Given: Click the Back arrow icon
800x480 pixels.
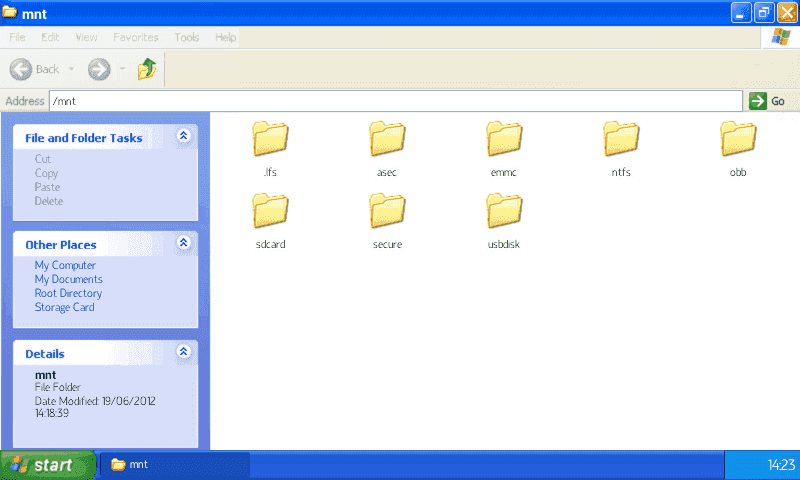Looking at the screenshot, I should [21, 69].
